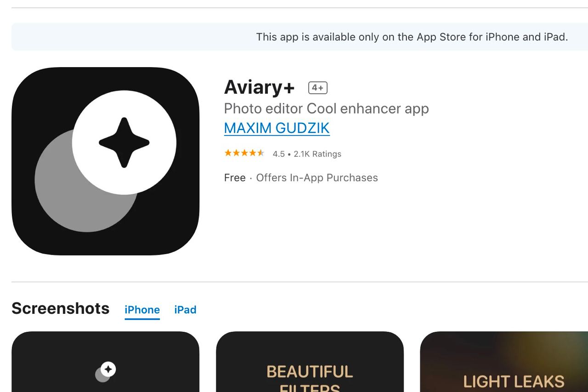Click the small Aviary logo in first screenshot
Viewport: 588px width, 392px height.
pos(106,372)
